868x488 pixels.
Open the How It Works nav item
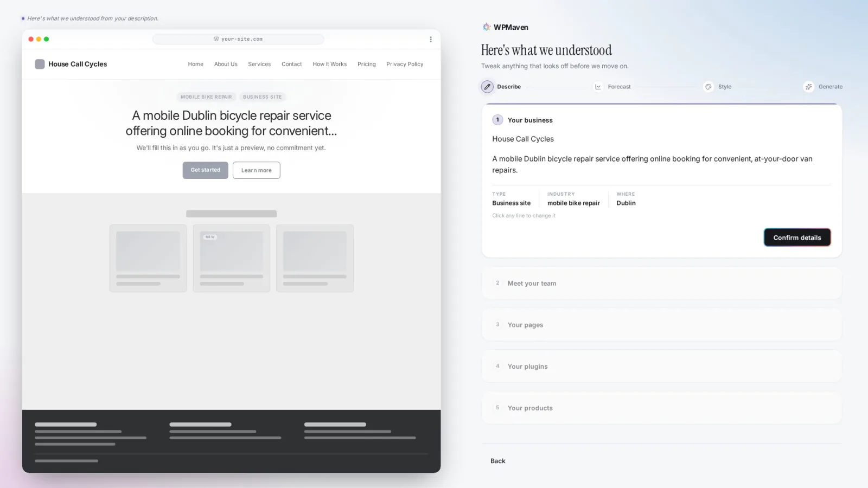tap(330, 64)
